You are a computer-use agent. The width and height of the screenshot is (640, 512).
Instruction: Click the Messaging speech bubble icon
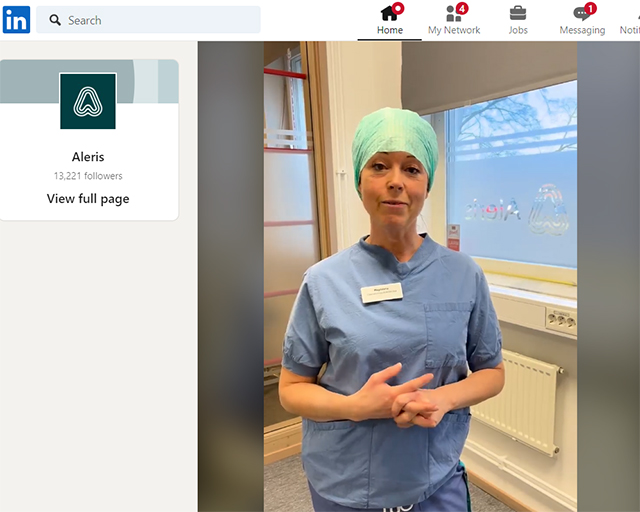(x=581, y=14)
